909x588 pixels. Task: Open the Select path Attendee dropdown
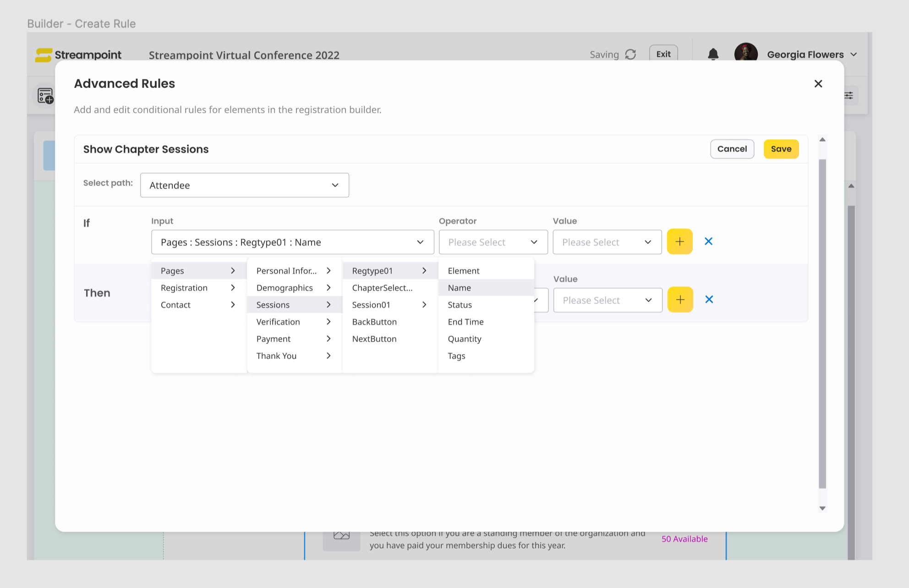tap(244, 185)
